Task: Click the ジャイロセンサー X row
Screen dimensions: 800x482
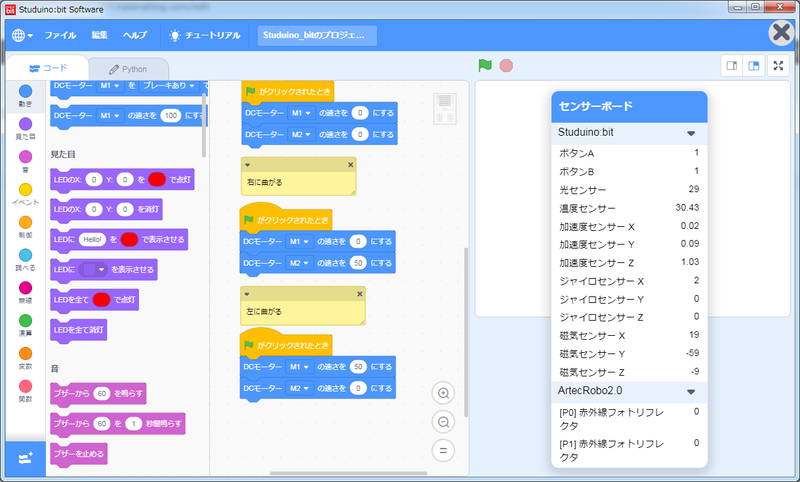Action: 629,281
